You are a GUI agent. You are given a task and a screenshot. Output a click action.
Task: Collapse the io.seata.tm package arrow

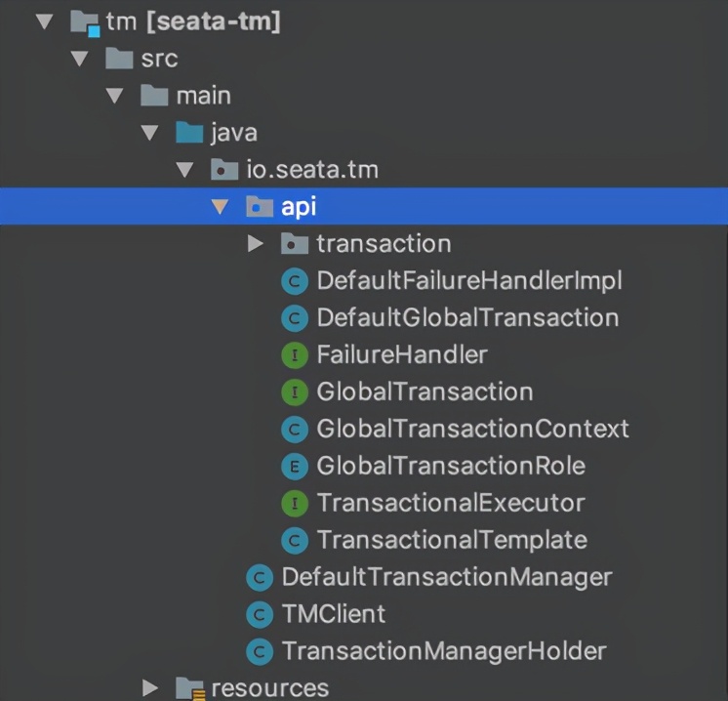(x=184, y=170)
